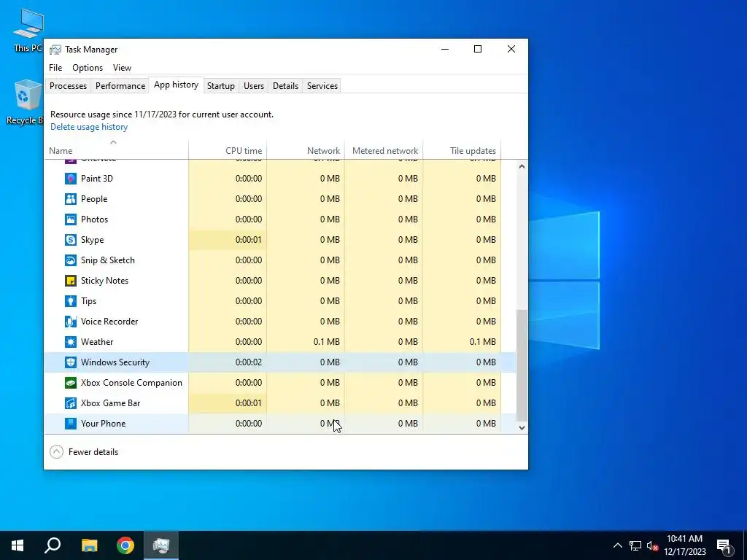The width and height of the screenshot is (747, 560).
Task: Click the muted volume tray icon
Action: (652, 545)
